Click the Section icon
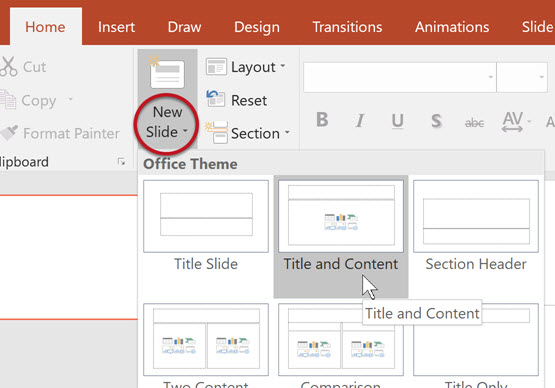Viewport: 555px width, 388px height. (x=216, y=132)
